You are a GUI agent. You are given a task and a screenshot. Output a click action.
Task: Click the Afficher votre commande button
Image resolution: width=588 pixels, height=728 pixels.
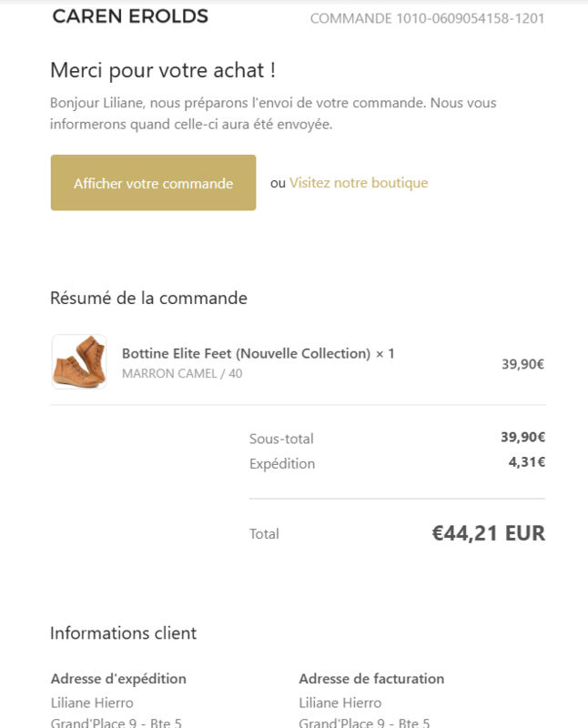153,183
